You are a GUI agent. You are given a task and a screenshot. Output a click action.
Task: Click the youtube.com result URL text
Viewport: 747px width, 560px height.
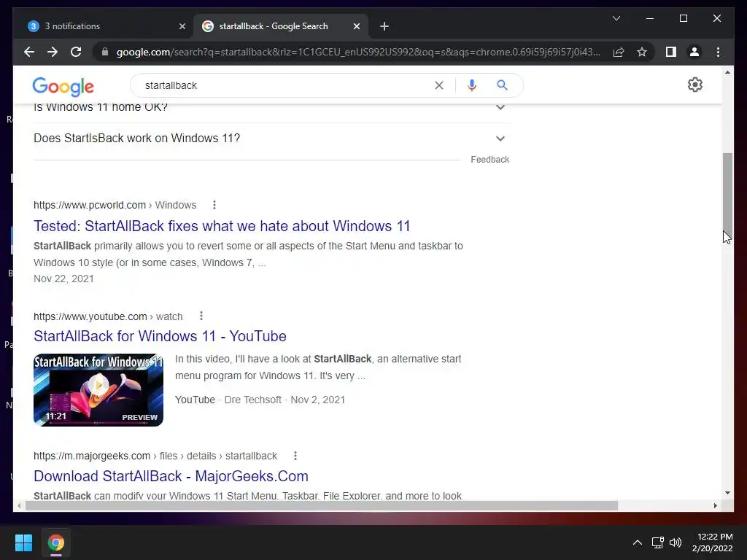(x=108, y=316)
